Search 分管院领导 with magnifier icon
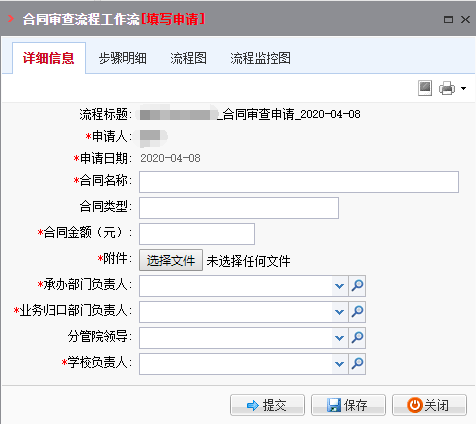The width and height of the screenshot is (476, 424). 357,338
